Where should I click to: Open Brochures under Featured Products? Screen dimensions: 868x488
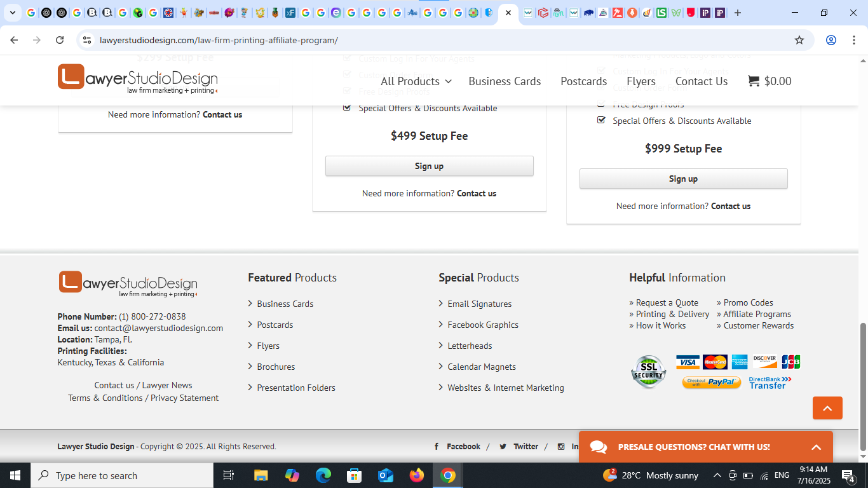click(x=276, y=367)
